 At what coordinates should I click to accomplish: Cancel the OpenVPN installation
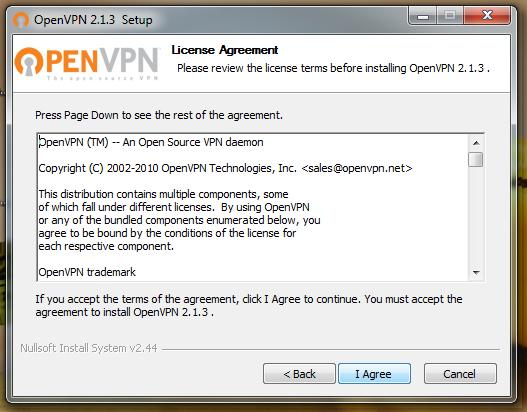(460, 373)
